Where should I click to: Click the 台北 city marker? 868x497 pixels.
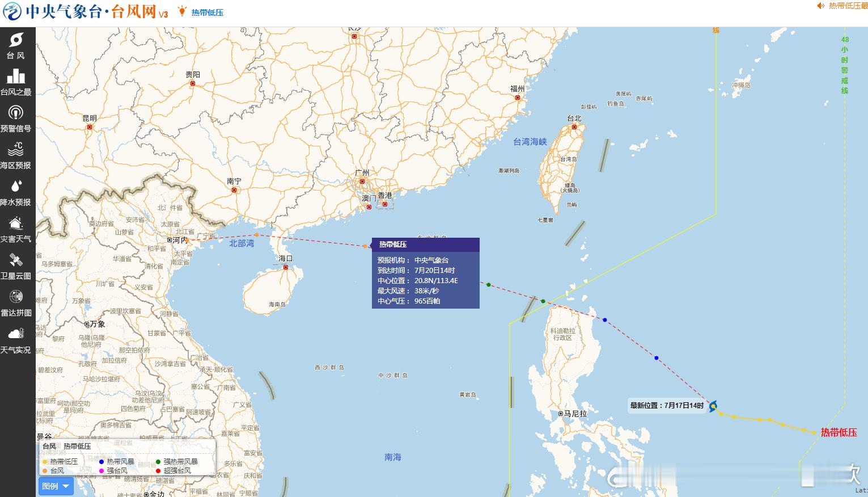[x=574, y=127]
